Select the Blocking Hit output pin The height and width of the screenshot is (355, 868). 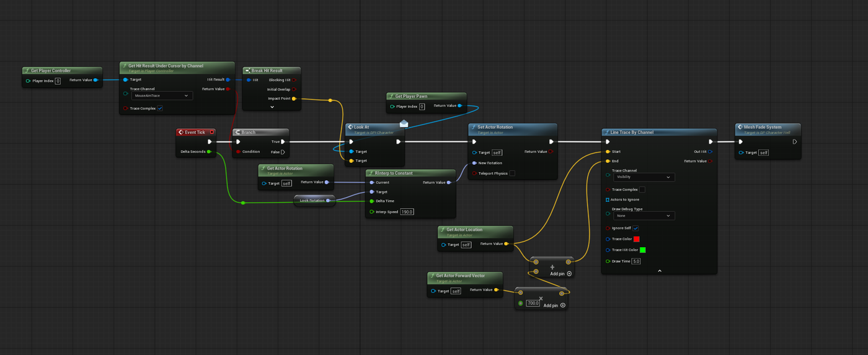(294, 79)
